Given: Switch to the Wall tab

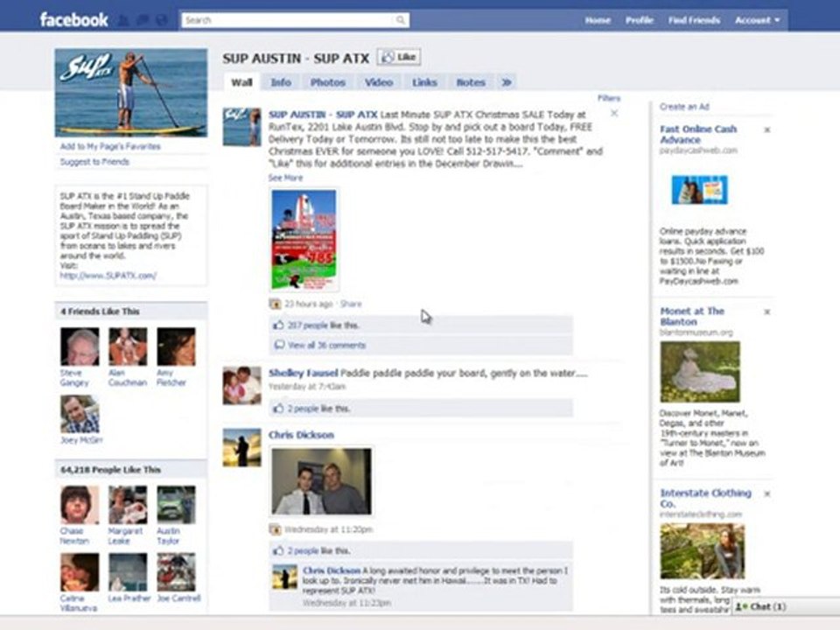Looking at the screenshot, I should point(241,82).
